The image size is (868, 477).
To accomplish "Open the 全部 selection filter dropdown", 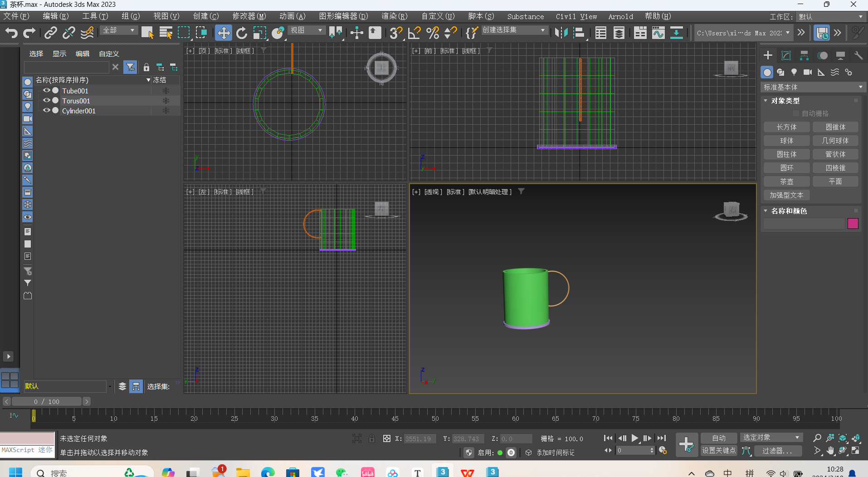I will point(119,30).
